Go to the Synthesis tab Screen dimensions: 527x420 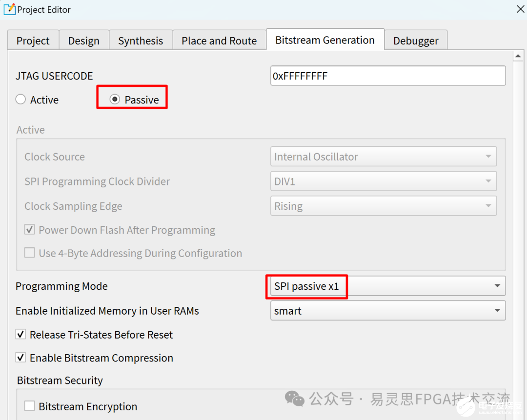click(141, 41)
